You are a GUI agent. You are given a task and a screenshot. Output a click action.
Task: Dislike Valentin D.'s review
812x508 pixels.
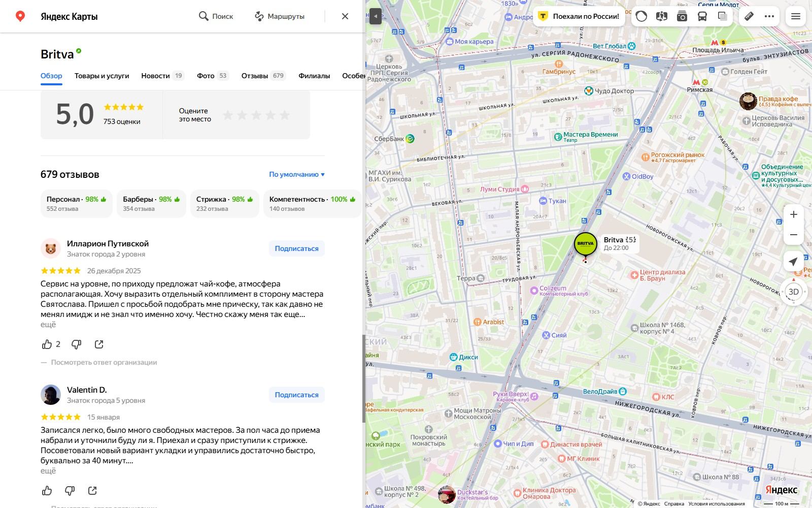pyautogui.click(x=70, y=491)
